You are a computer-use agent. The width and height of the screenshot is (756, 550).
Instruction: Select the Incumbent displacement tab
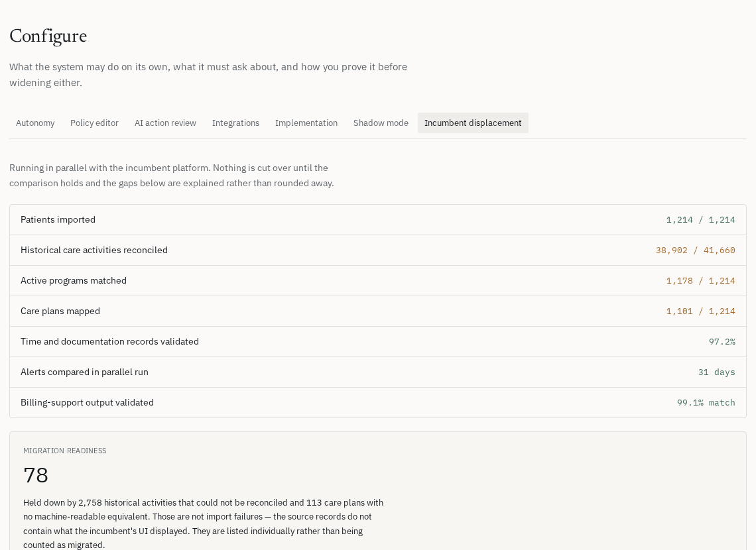click(473, 123)
